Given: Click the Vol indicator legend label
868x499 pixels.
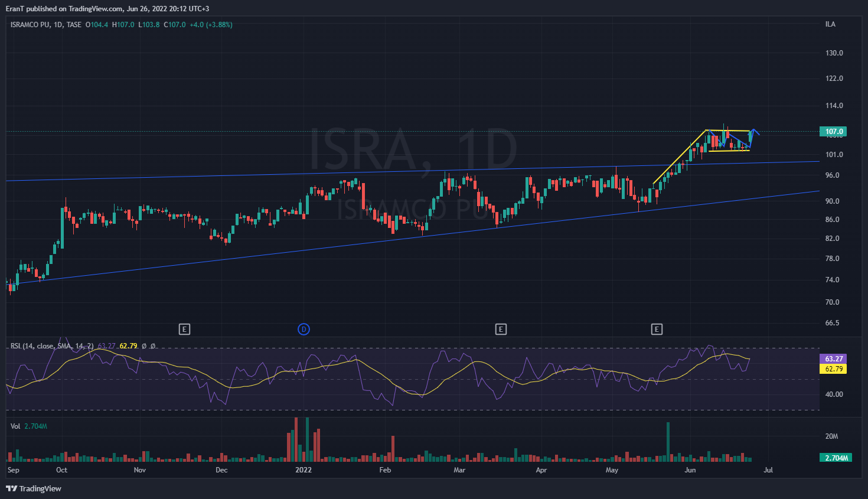Looking at the screenshot, I should coord(15,426).
